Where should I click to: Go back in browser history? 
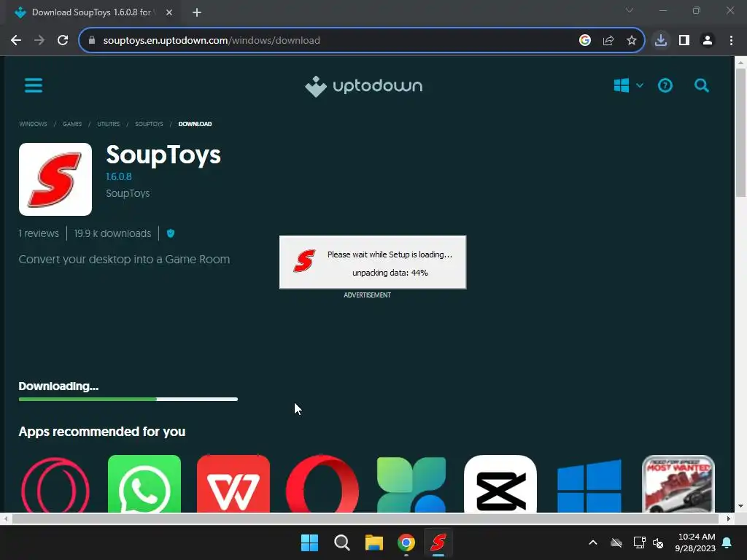[x=16, y=41]
